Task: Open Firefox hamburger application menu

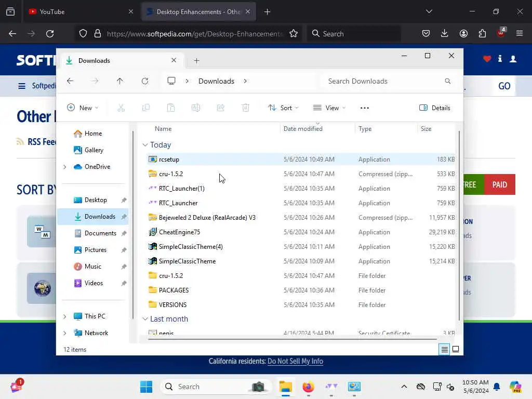Action: pos(520,34)
